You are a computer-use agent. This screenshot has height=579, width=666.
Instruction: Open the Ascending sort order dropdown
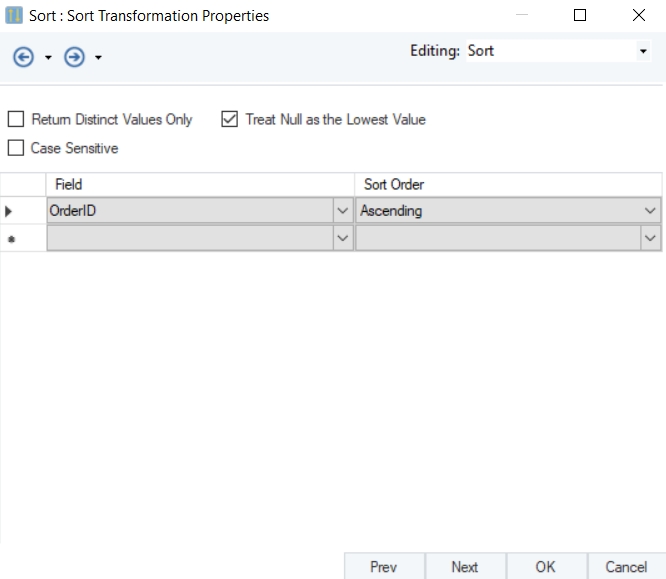click(x=651, y=211)
